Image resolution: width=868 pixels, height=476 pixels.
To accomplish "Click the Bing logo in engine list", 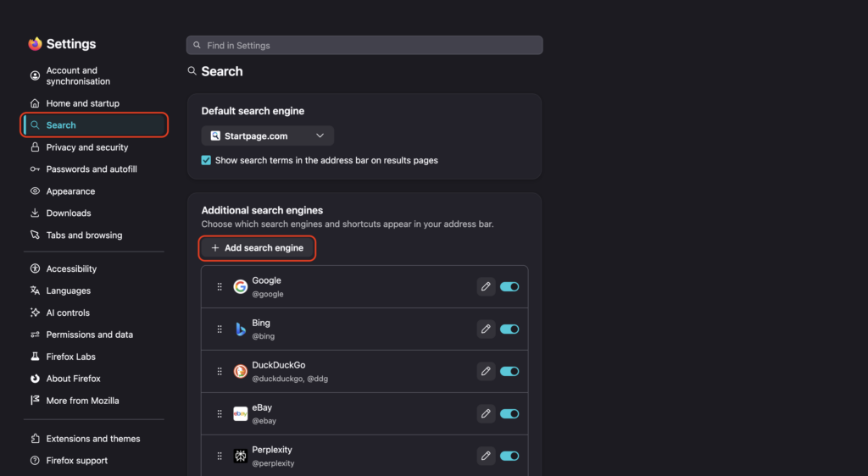I will pos(240,329).
